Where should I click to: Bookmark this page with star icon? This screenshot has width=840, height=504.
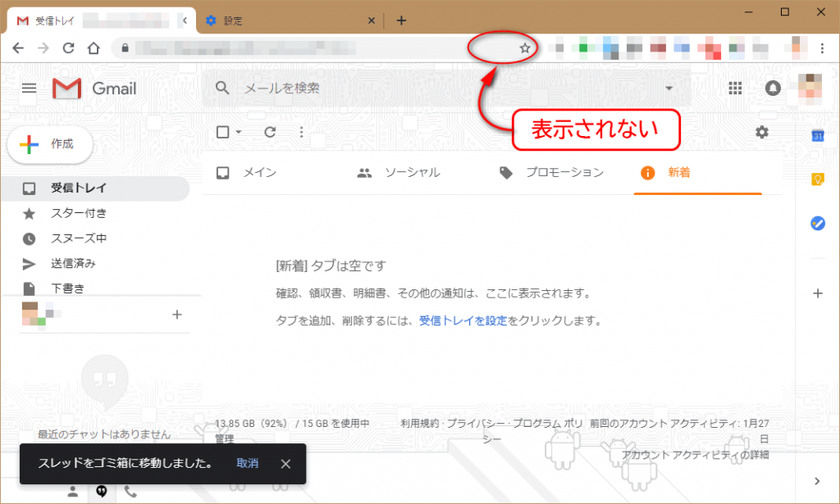point(525,48)
